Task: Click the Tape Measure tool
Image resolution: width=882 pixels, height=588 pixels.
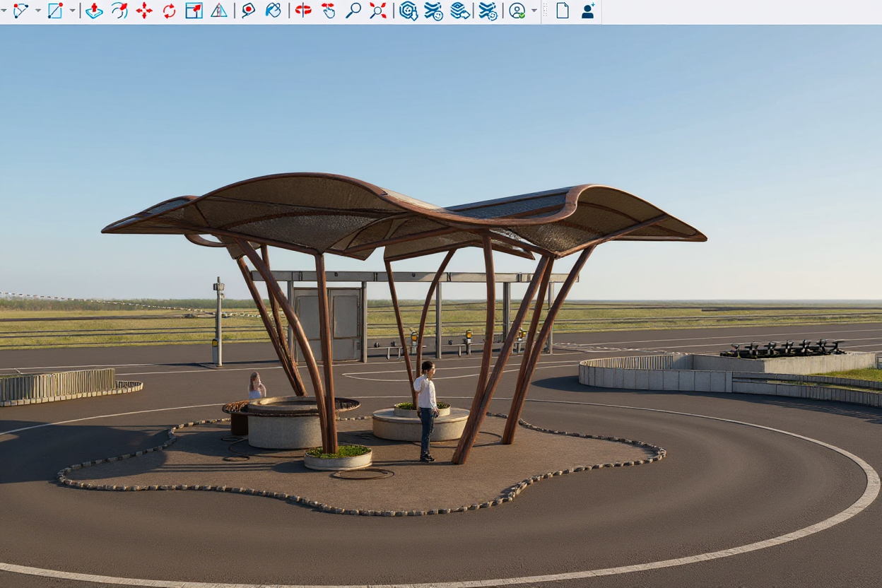Action: click(248, 11)
